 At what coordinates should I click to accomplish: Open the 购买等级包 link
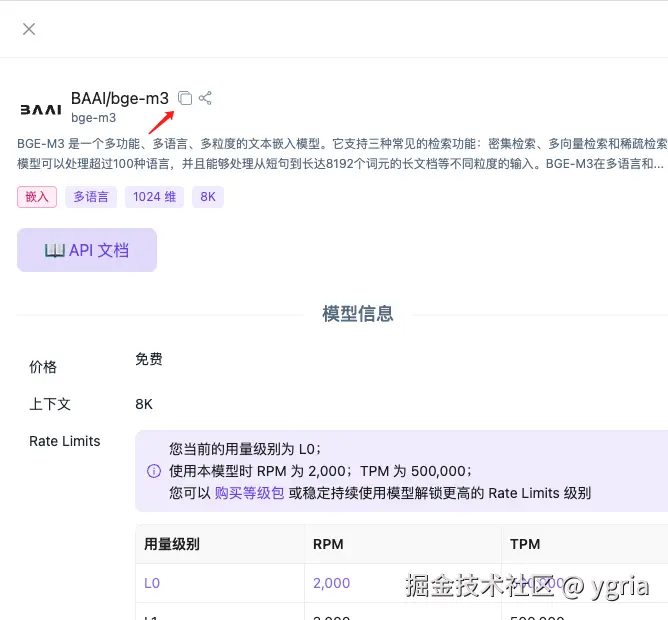(249, 493)
